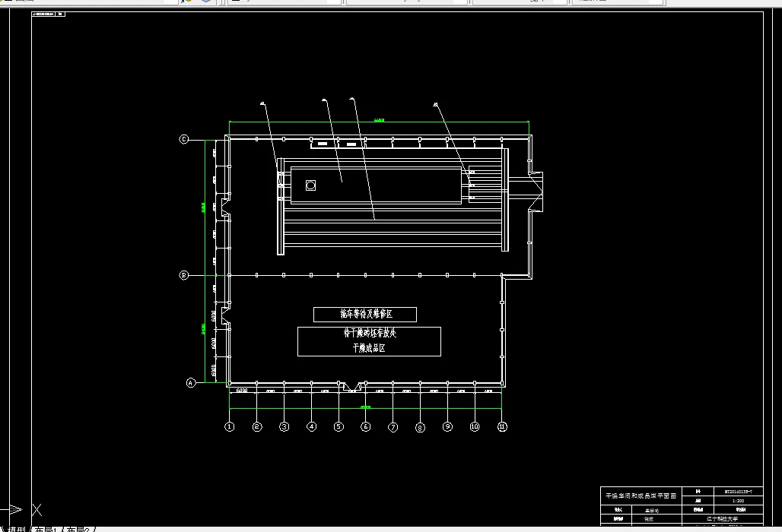Select row axis bubble B
782x532 pixels.
183,275
